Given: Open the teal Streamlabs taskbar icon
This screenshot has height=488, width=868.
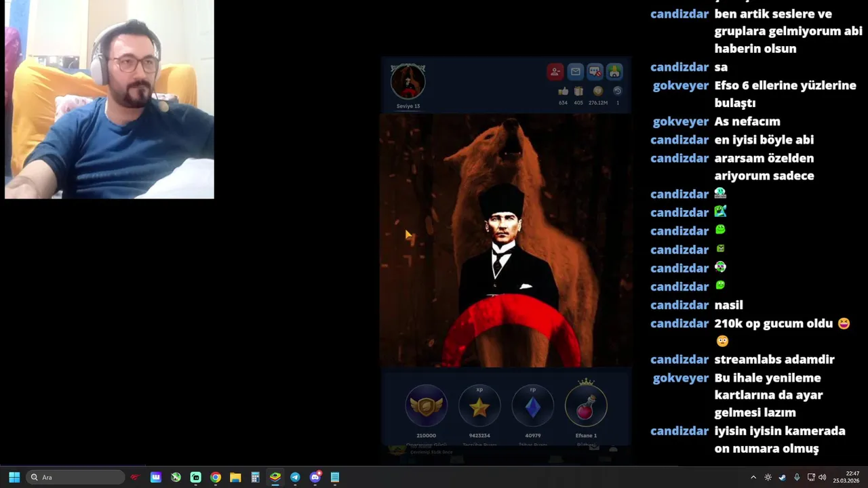Looking at the screenshot, I should click(x=195, y=477).
